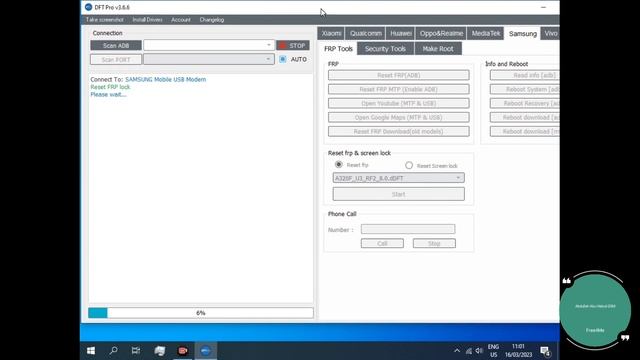640x360 pixels.
Task: Open the Security Tools tab
Action: click(385, 49)
